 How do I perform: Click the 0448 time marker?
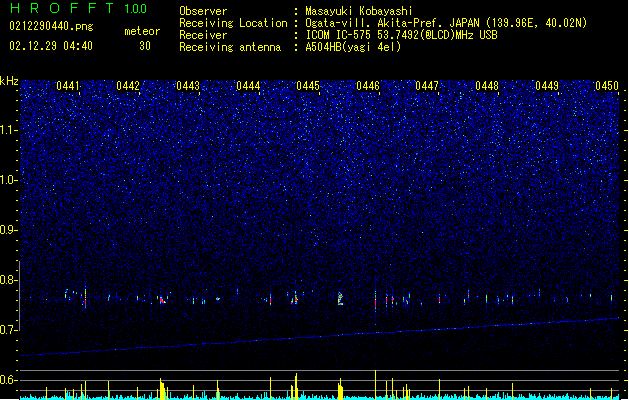[x=487, y=86]
